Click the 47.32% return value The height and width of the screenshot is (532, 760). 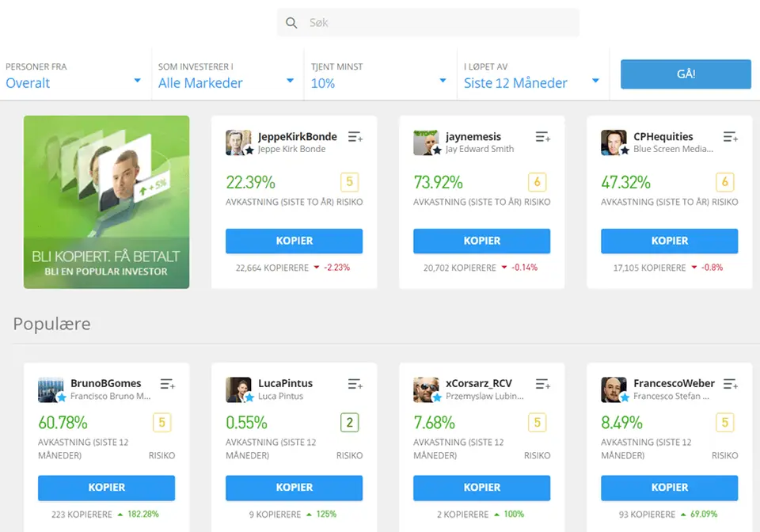pyautogui.click(x=625, y=183)
